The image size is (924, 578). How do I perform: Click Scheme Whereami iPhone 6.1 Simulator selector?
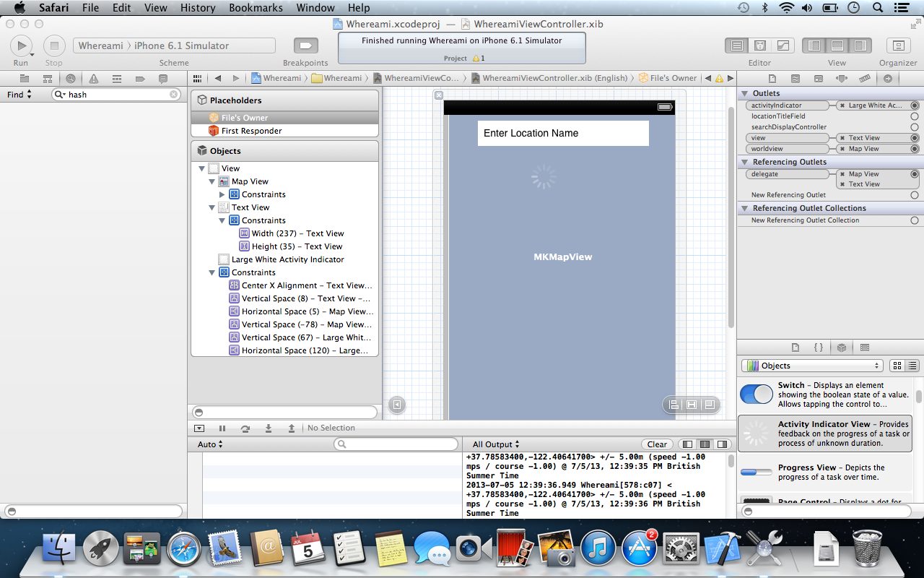click(x=174, y=46)
